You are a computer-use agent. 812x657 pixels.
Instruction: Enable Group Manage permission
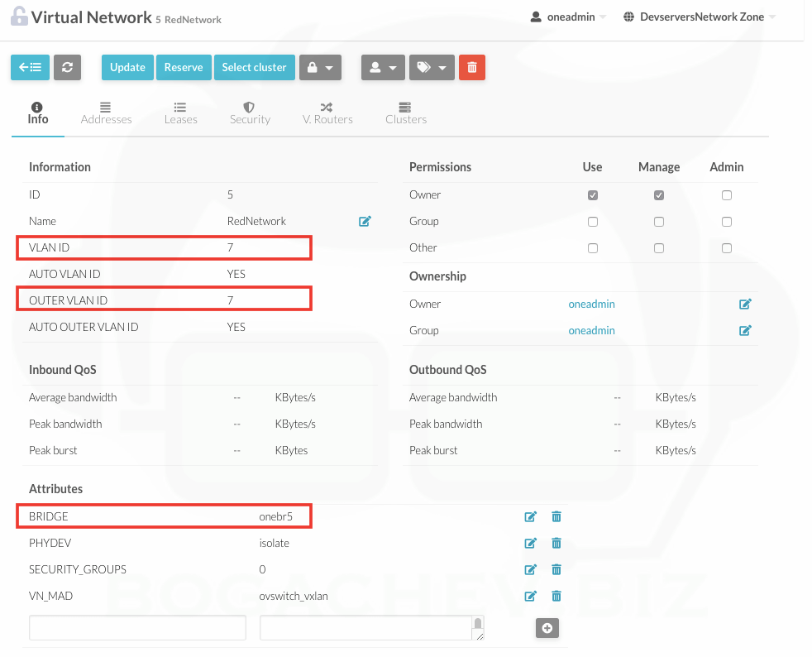coord(659,222)
